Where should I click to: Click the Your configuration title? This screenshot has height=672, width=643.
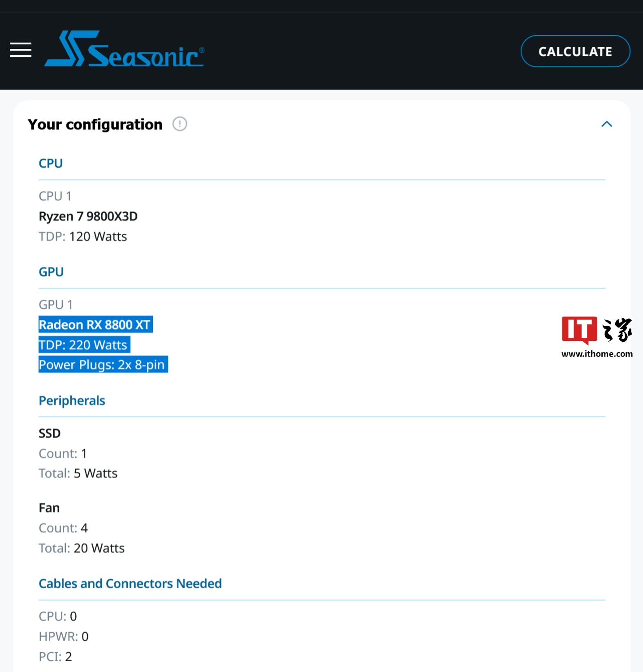click(95, 124)
